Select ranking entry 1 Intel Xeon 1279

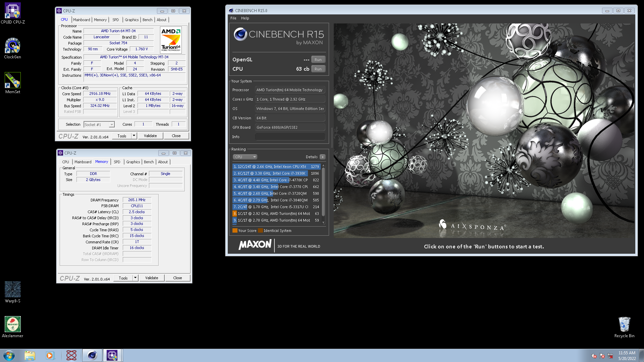tap(276, 167)
